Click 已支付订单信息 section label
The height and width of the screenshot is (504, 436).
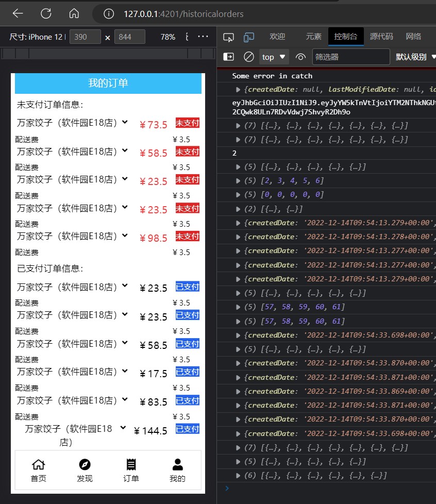click(x=50, y=268)
